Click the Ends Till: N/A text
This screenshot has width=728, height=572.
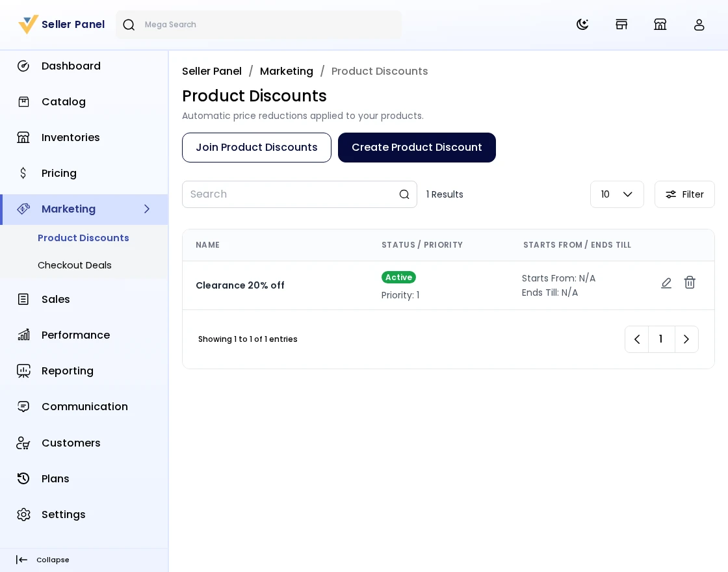coord(550,292)
